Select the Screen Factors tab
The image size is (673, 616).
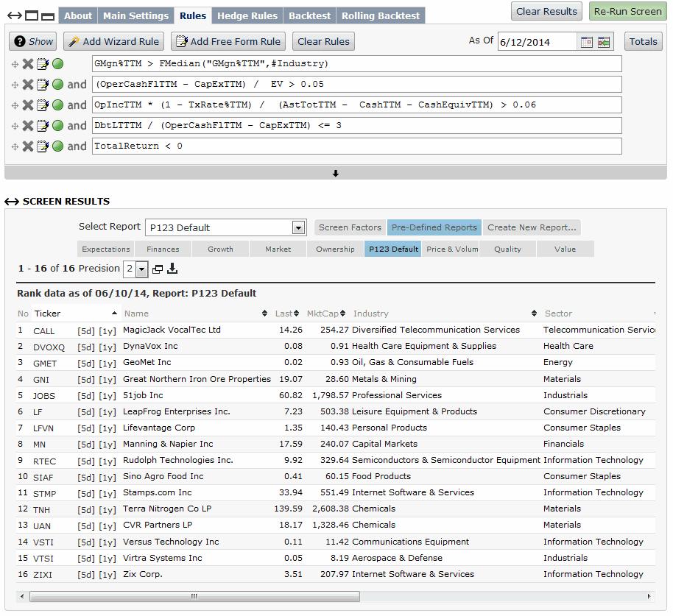[350, 227]
